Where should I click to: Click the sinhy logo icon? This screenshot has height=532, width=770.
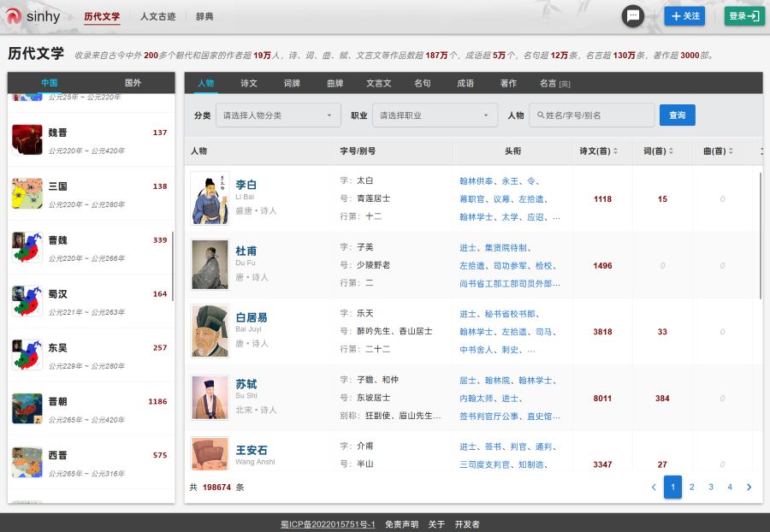tap(14, 16)
